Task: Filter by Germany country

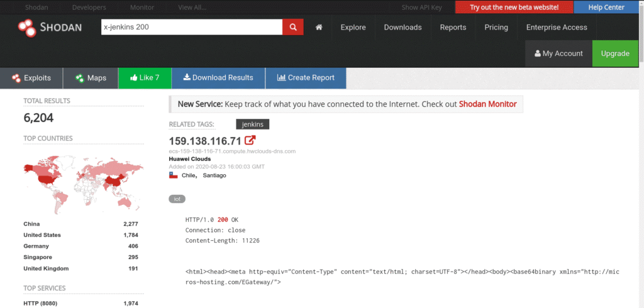Action: [x=36, y=246]
